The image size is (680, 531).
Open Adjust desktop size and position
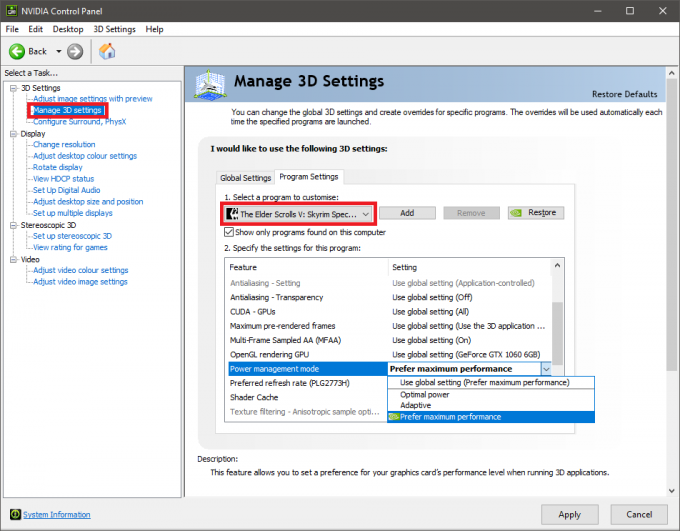click(88, 202)
